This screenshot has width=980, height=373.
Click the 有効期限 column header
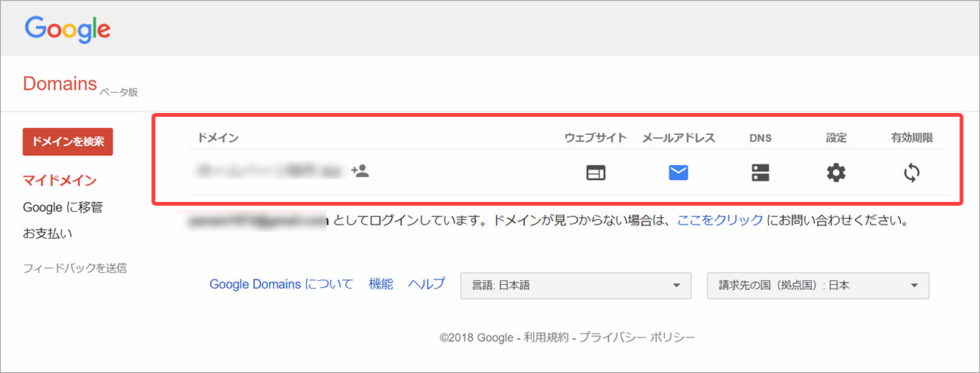(911, 138)
